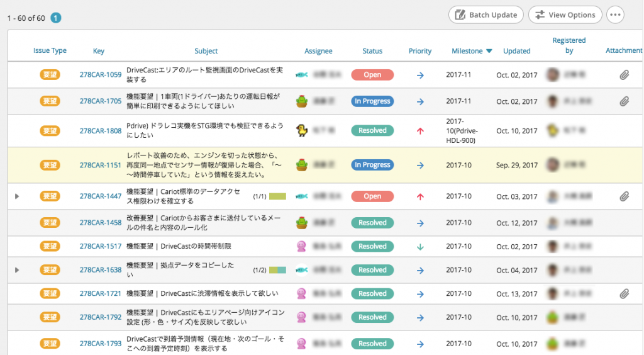Click the progress bar on the 278CAR-1638 row
Viewport: 644px width, 355px height.
(277, 270)
